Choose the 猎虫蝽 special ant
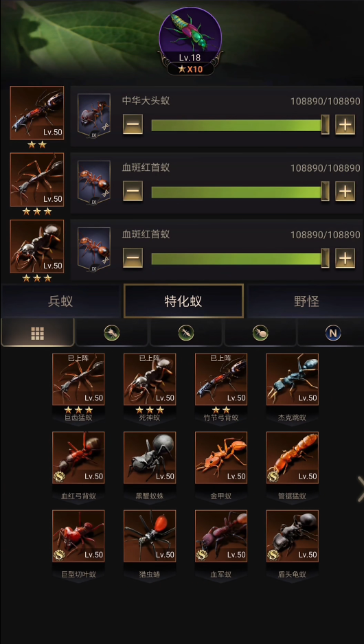The height and width of the screenshot is (644, 364). (150, 536)
